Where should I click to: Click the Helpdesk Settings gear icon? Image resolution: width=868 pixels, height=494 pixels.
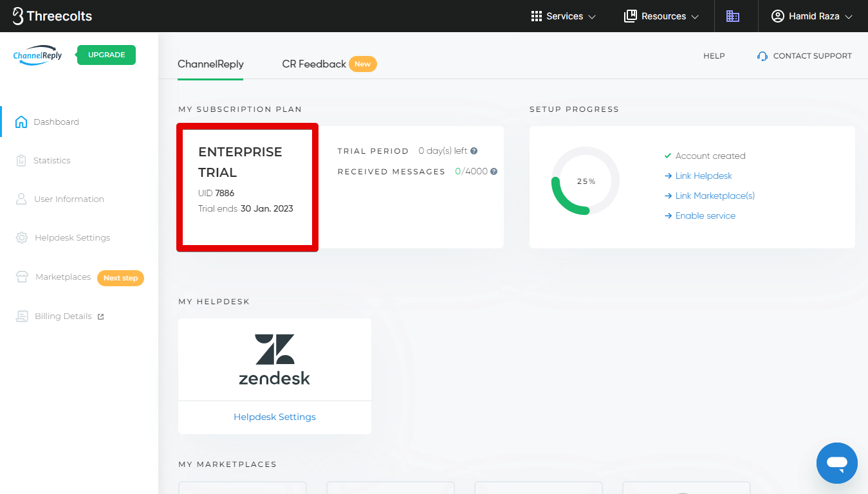click(22, 237)
